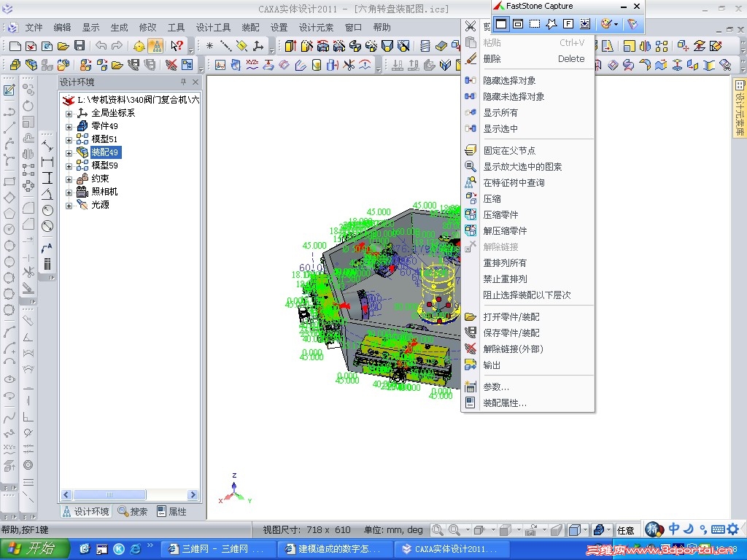Open the 装配 menu
Image resolution: width=747 pixels, height=560 pixels.
(251, 28)
